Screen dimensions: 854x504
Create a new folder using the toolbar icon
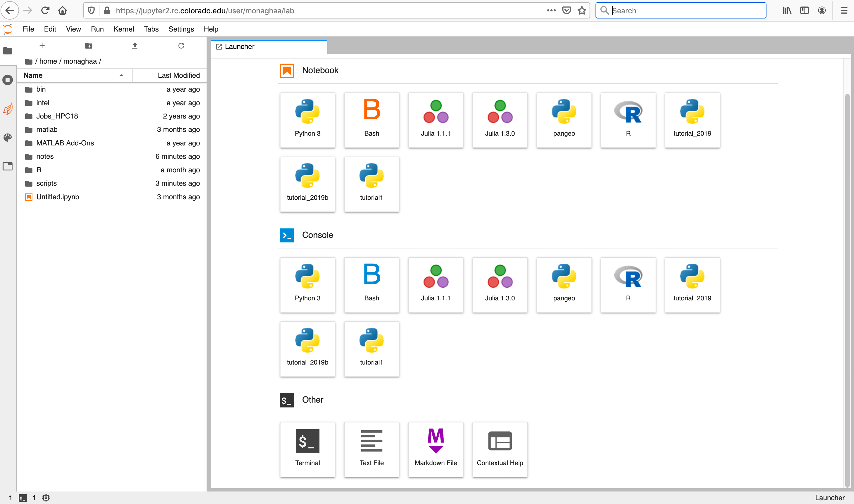click(x=88, y=45)
